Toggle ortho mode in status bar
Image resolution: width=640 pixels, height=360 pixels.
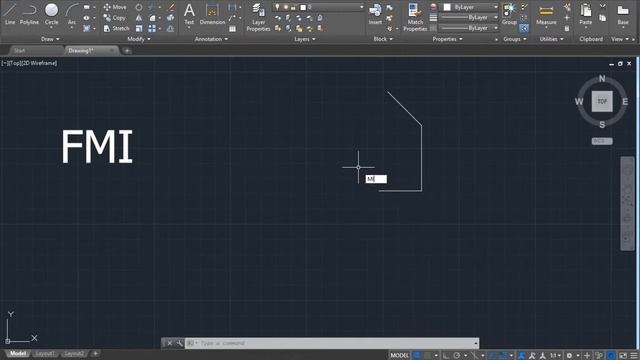click(446, 356)
